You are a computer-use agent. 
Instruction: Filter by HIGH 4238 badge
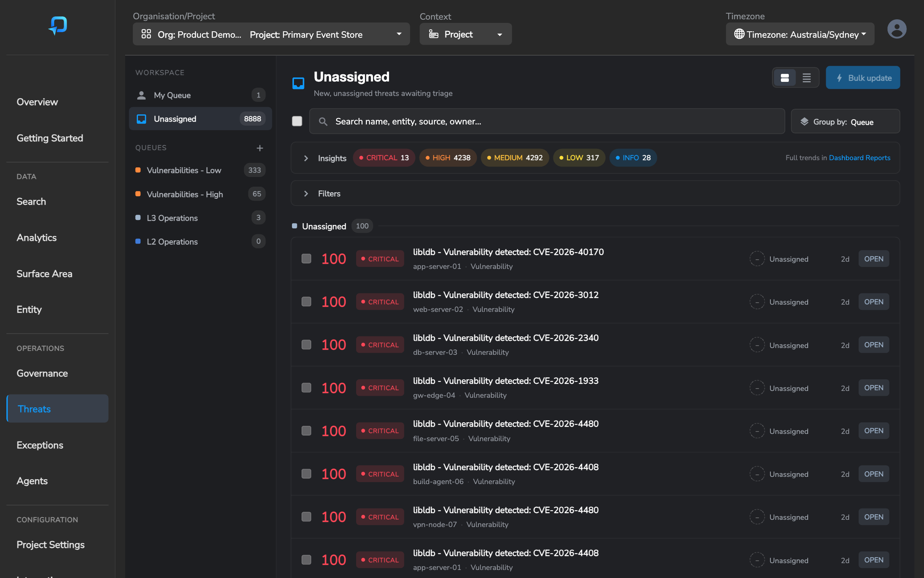pyautogui.click(x=448, y=158)
